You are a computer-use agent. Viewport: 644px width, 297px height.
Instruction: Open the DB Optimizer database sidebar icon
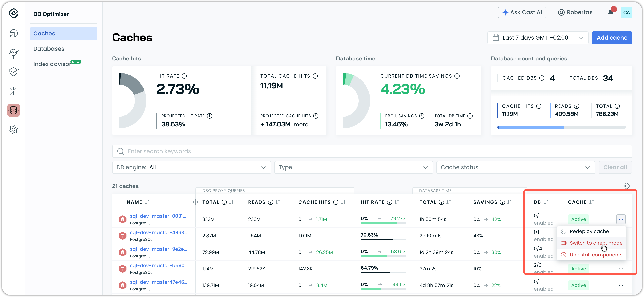pos(13,110)
